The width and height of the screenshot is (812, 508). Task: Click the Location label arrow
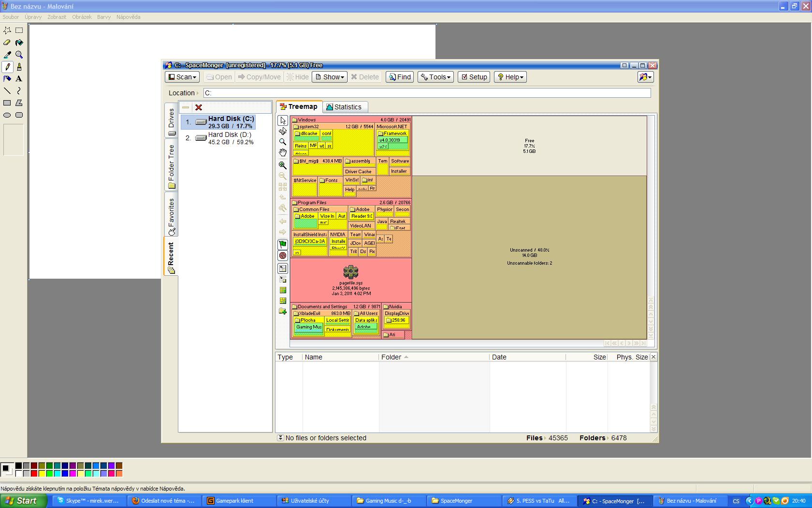(x=198, y=93)
